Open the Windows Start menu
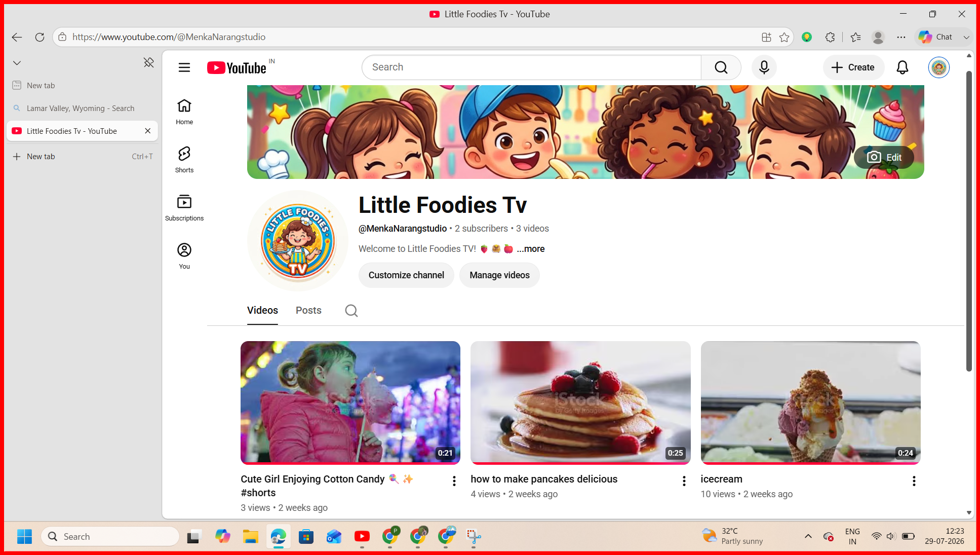The image size is (980, 555). [x=24, y=536]
